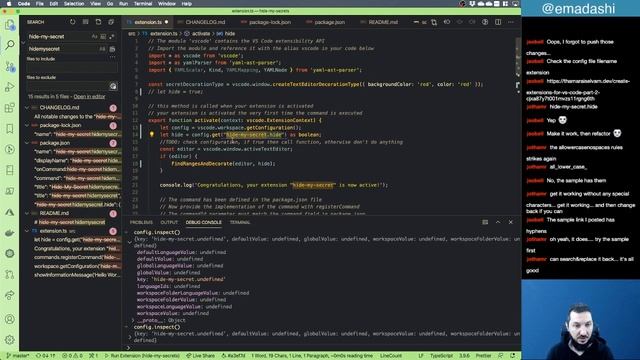Screen dimensions: 640x360
Task: Clear the debug console output
Action: (x=485, y=222)
